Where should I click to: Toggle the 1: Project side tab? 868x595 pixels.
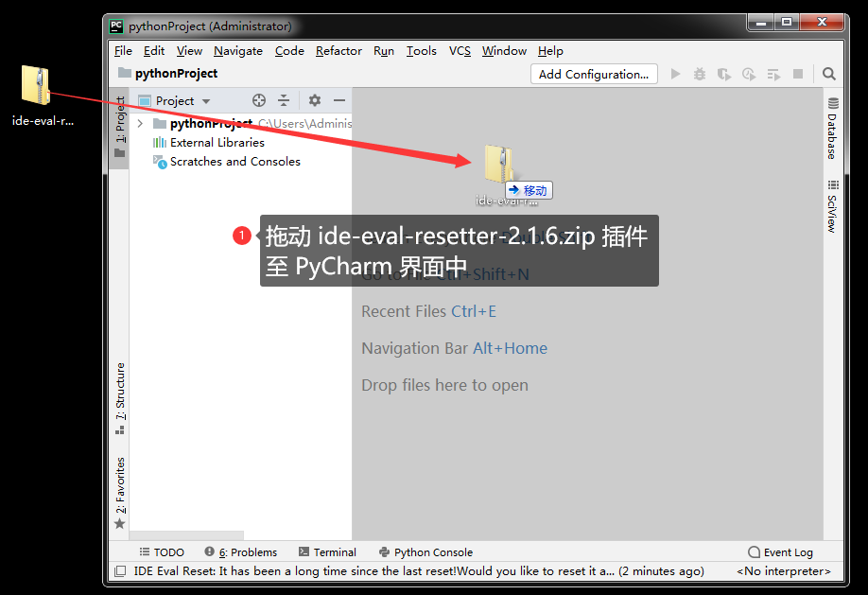119,127
